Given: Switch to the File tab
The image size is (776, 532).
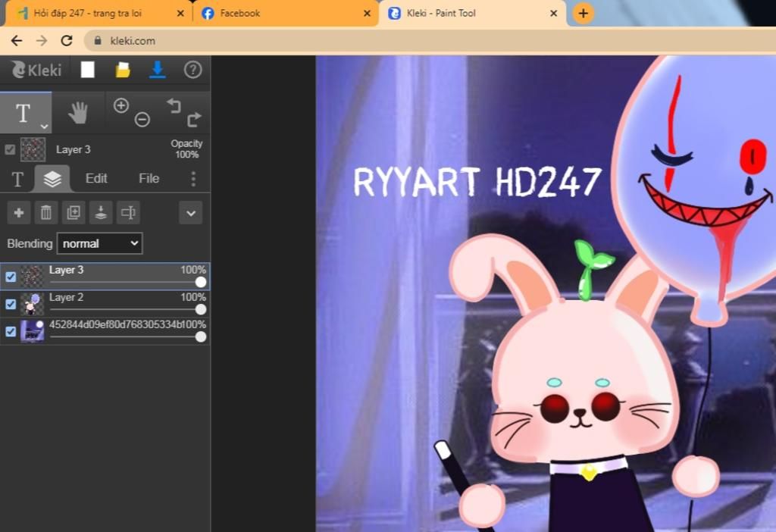Looking at the screenshot, I should tap(149, 179).
